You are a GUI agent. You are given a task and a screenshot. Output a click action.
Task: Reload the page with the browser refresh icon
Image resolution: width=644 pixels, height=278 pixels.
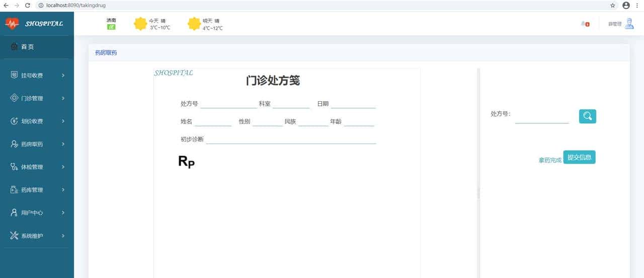(28, 5)
